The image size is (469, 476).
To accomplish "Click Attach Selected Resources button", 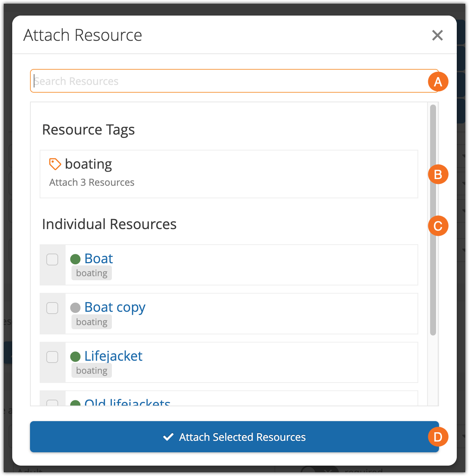I will click(234, 437).
